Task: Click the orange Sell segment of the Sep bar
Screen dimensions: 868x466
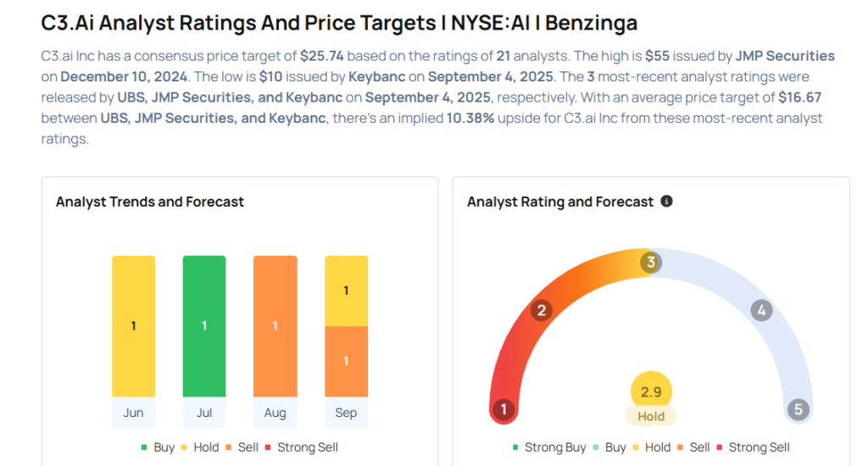Action: pos(346,362)
